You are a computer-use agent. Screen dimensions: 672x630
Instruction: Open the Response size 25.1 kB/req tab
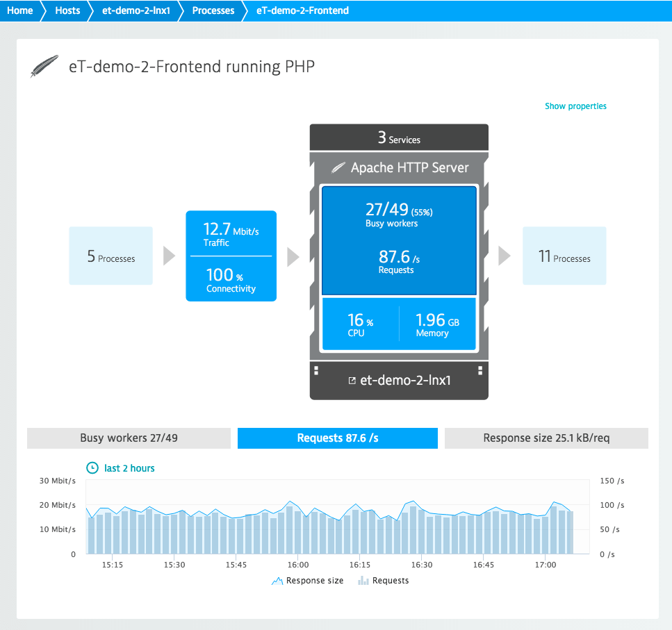pyautogui.click(x=546, y=438)
